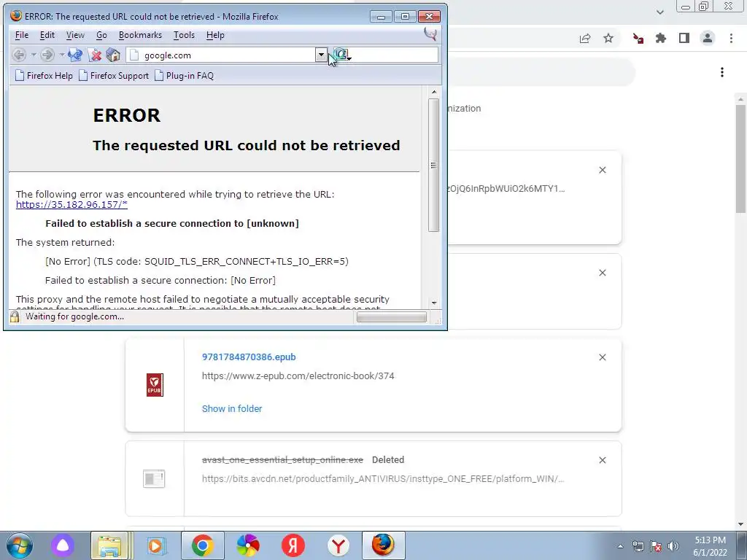
Task: Click Chrome downloads page scrollbar thumb
Action: click(x=740, y=158)
